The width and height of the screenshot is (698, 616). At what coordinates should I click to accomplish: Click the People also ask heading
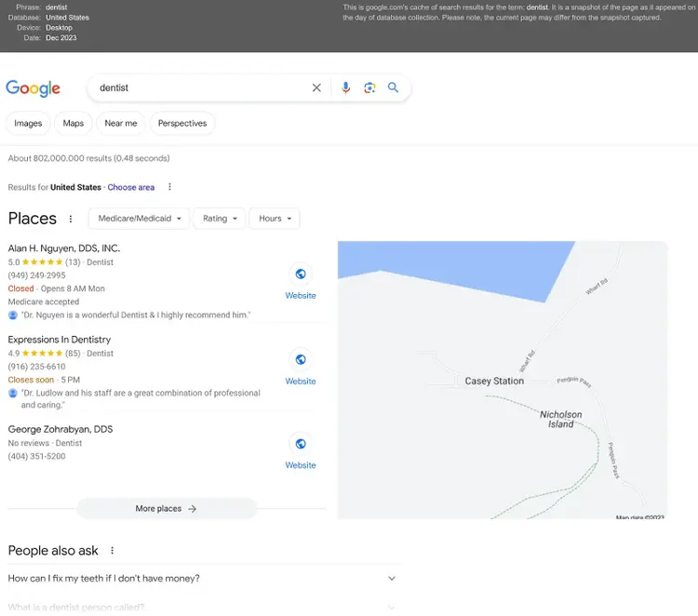tap(53, 551)
